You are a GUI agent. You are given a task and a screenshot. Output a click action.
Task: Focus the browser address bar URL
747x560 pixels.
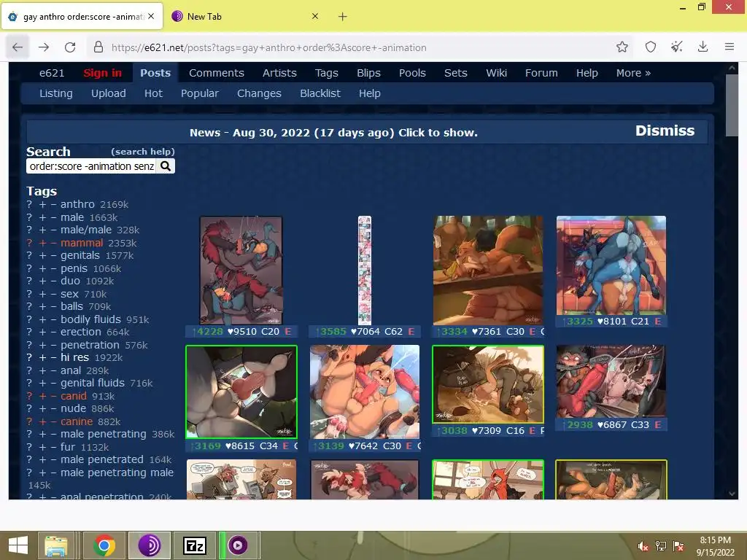[268, 47]
